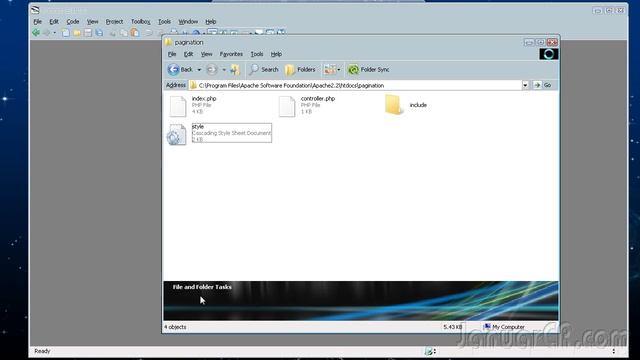Select the index.php file

tap(193, 106)
